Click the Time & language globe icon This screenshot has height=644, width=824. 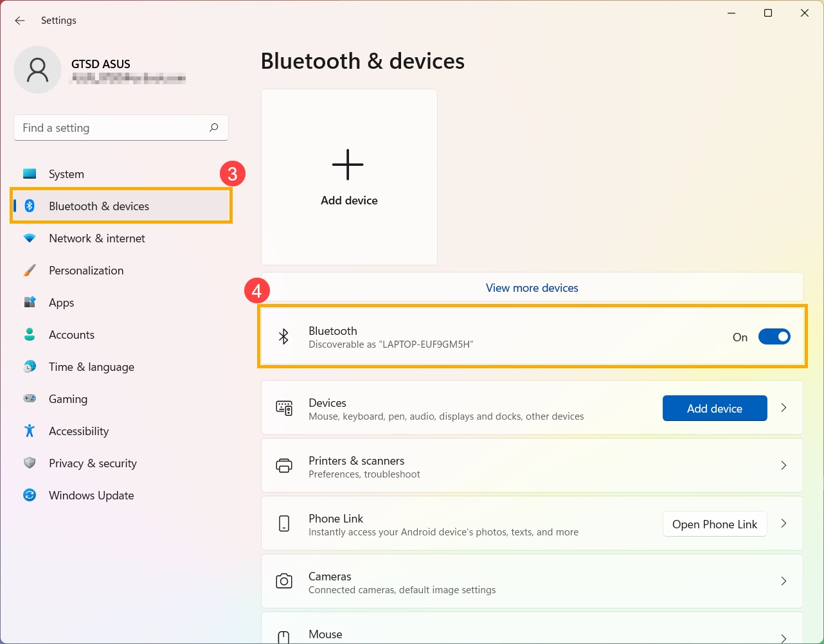[30, 366]
